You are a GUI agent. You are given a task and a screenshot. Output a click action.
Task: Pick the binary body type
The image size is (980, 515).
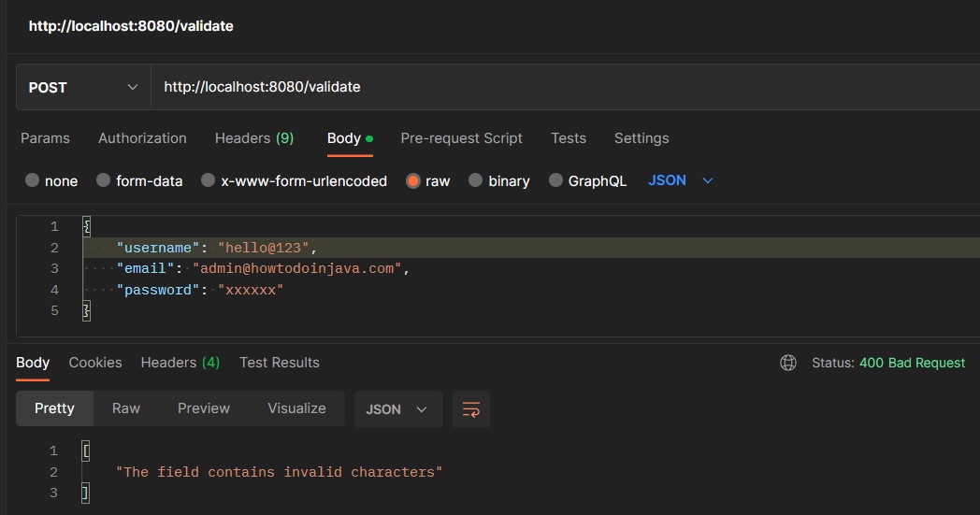point(476,180)
